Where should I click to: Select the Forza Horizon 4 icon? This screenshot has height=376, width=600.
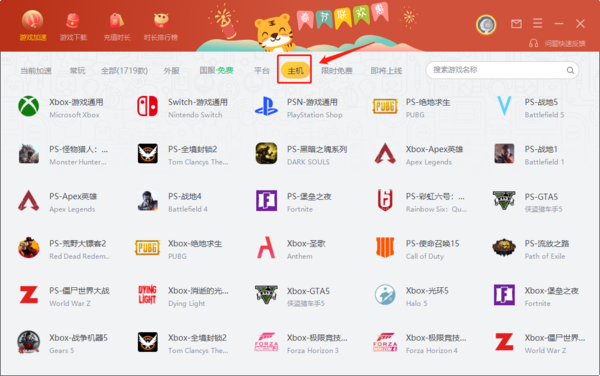point(385,342)
